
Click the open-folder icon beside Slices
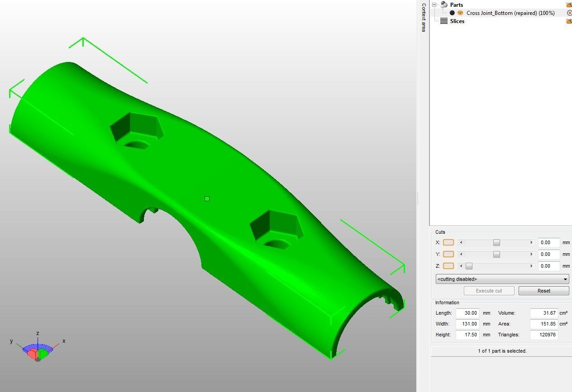[568, 21]
